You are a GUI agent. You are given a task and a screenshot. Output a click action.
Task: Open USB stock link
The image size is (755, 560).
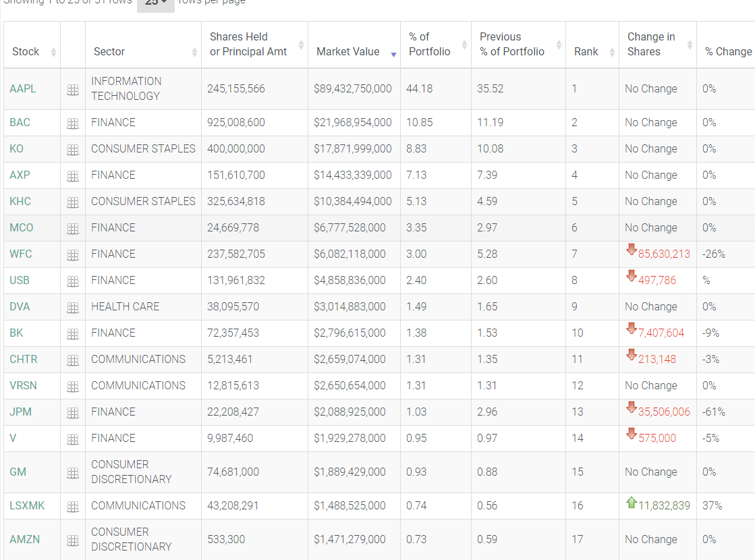point(20,280)
